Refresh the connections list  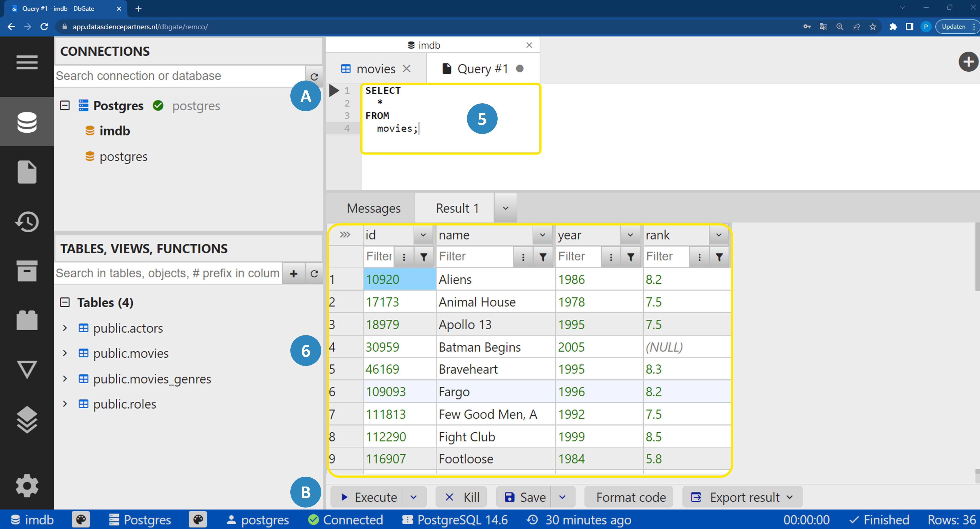click(314, 76)
